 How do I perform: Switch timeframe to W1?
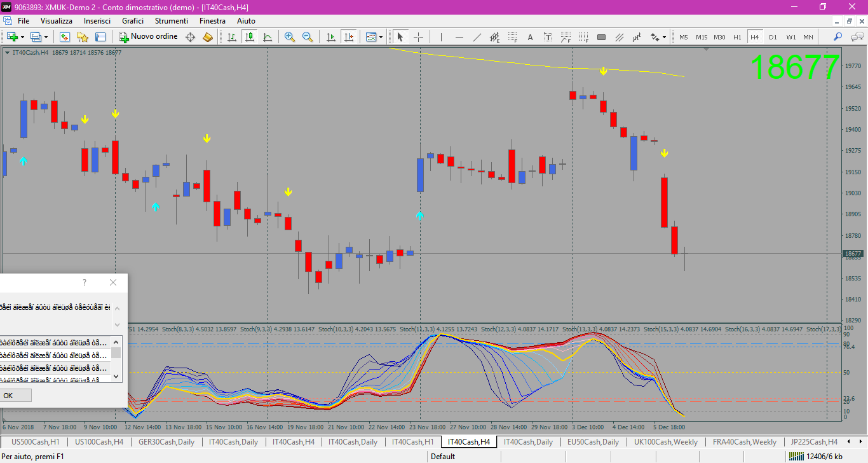pyautogui.click(x=790, y=37)
